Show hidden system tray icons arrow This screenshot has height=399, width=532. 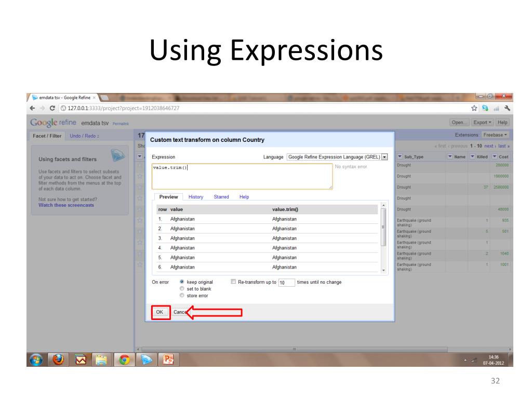[x=465, y=360]
